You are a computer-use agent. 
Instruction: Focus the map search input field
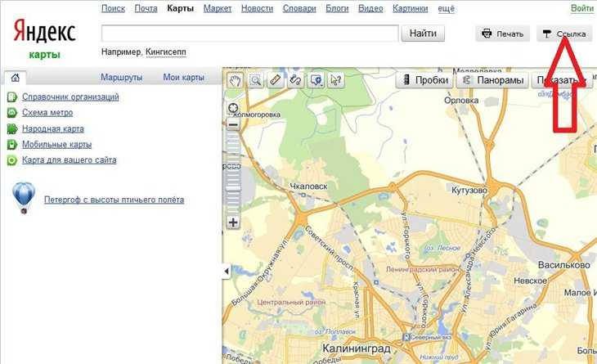coord(249,34)
